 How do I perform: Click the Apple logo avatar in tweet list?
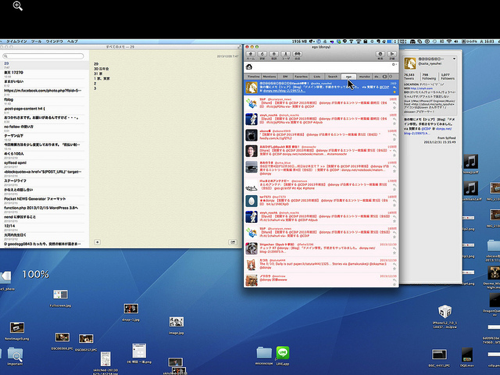252,135
